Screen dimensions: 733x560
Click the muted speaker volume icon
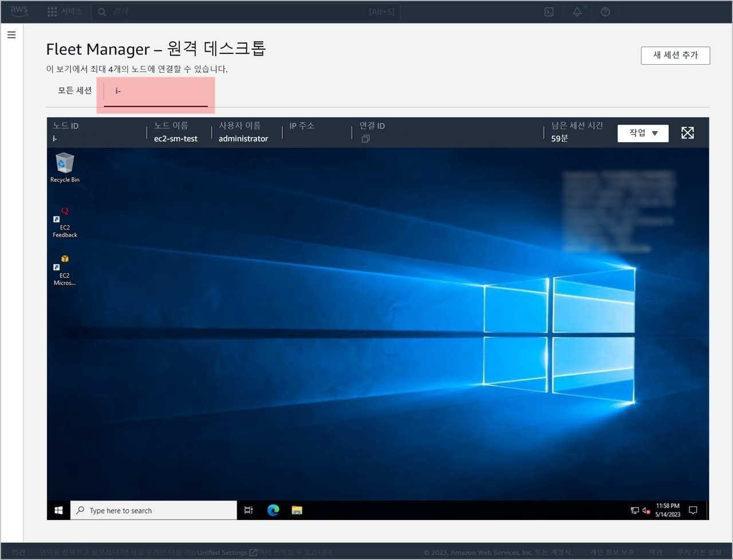pyautogui.click(x=646, y=510)
